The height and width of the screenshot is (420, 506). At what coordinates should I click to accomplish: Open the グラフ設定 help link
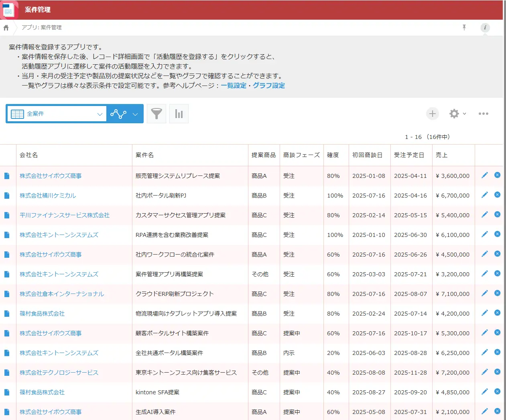[268, 86]
